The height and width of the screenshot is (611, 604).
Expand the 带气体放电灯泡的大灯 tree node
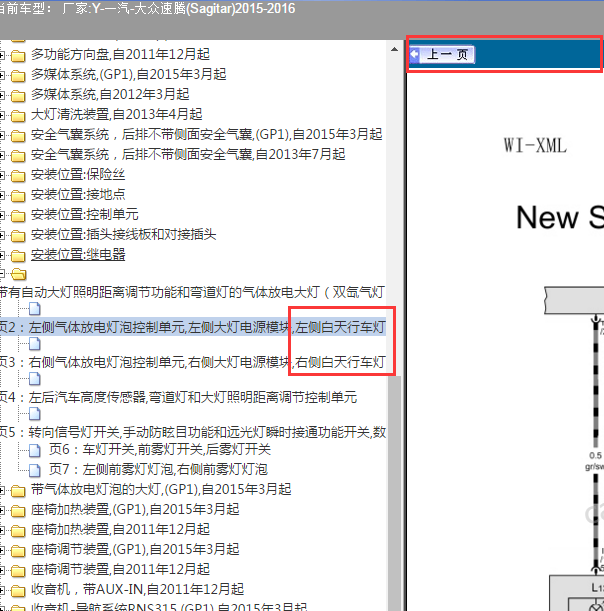pos(2,491)
